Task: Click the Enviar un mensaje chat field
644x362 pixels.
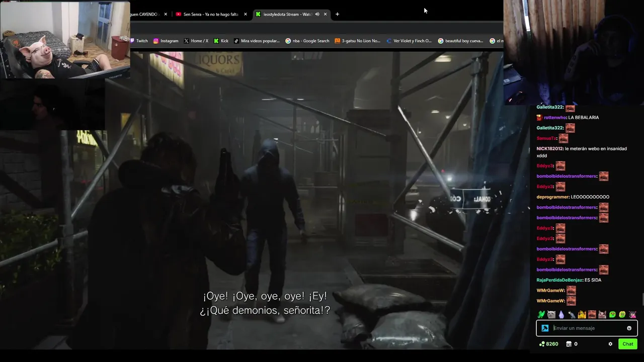Action: (x=588, y=328)
